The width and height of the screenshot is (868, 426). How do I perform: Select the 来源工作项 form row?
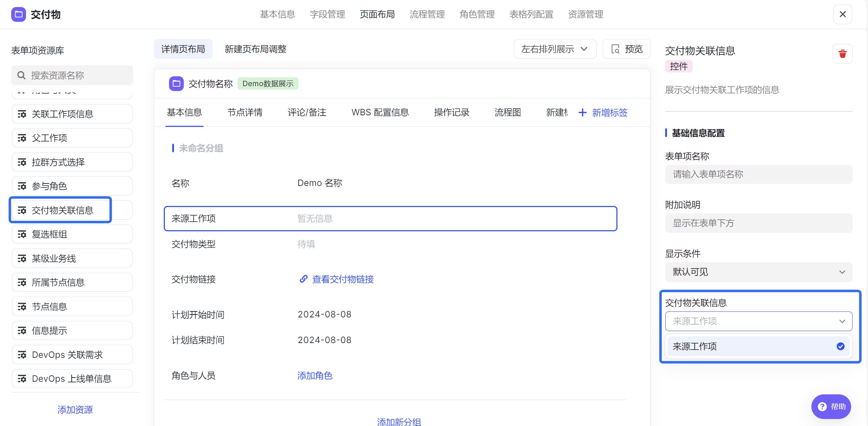pos(390,219)
